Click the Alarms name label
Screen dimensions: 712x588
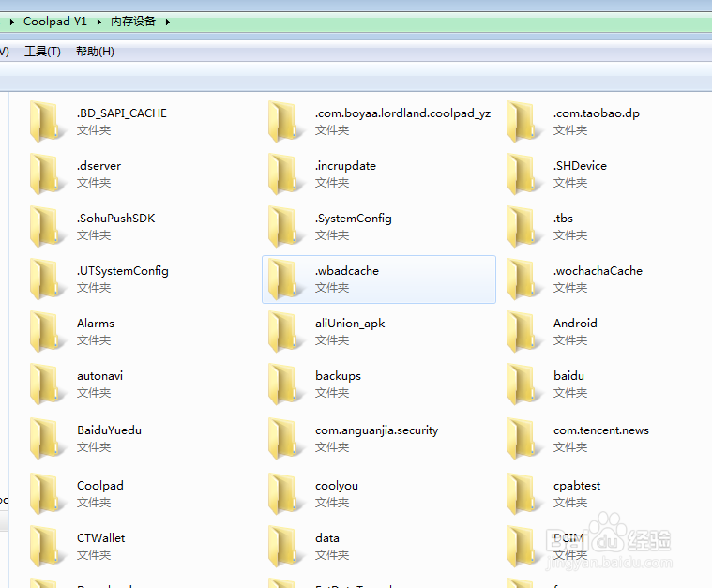click(x=96, y=324)
